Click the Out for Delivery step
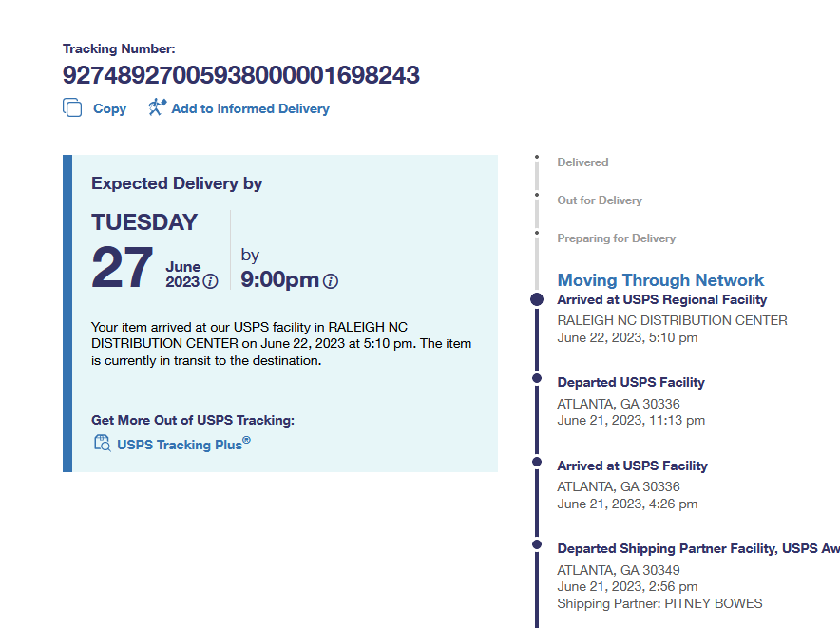 click(600, 200)
